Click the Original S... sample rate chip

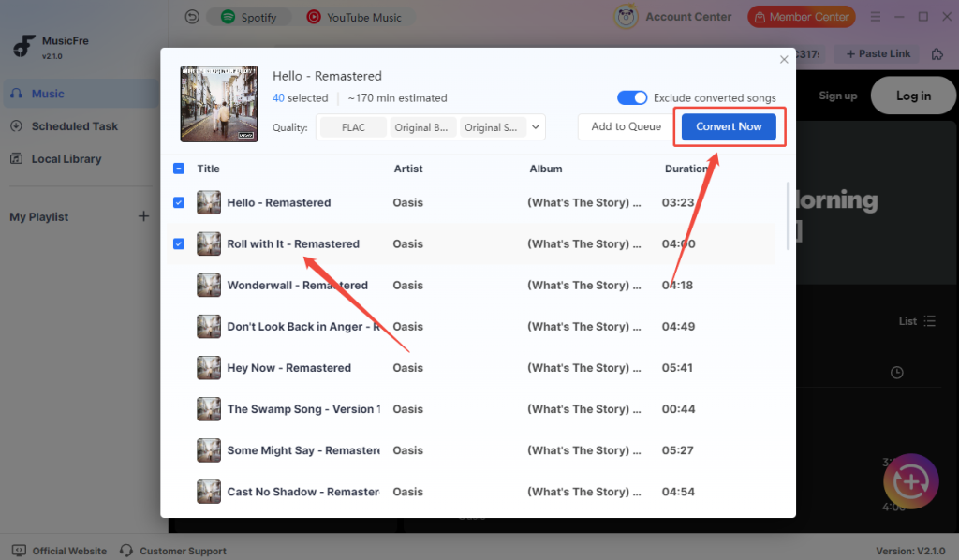click(x=492, y=127)
